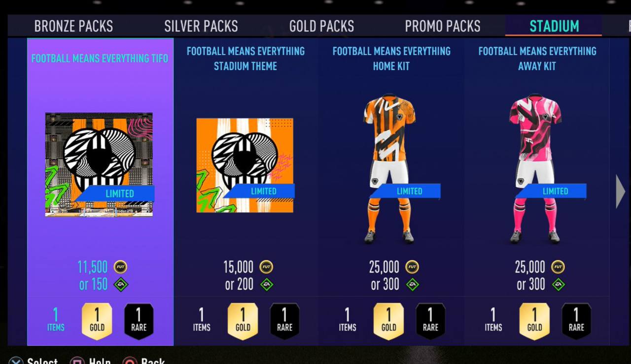Open the Promo Packs tab
Viewport: 631px width, 364px height.
tap(443, 26)
